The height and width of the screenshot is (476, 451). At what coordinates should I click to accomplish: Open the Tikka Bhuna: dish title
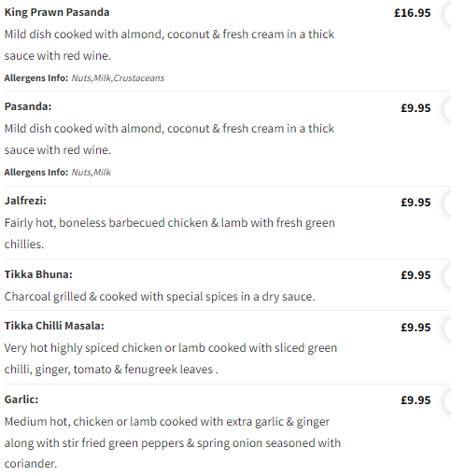click(x=38, y=274)
